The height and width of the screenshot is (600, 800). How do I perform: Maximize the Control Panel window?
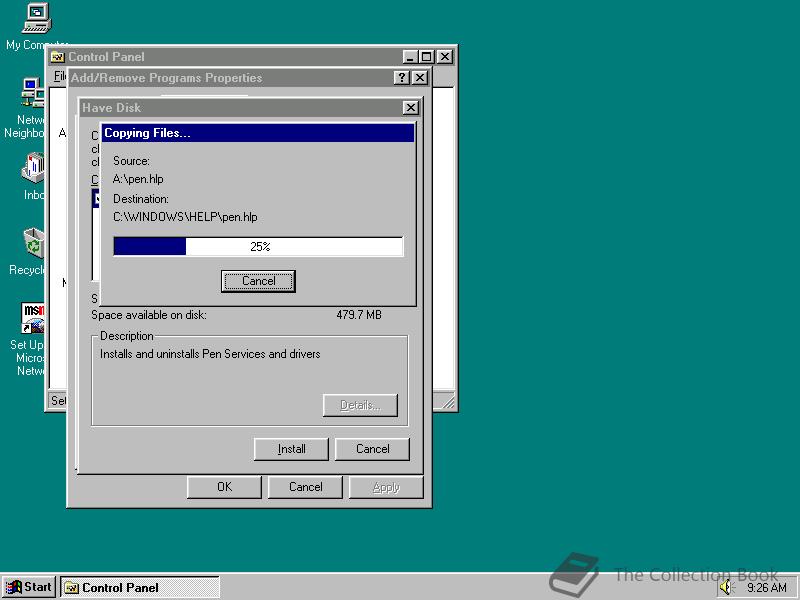pos(427,57)
